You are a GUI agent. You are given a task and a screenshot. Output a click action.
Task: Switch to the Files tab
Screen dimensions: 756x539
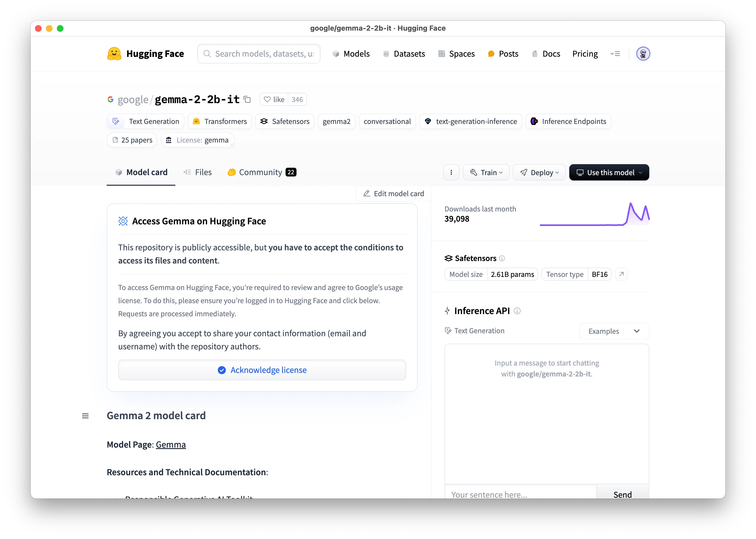click(x=197, y=172)
